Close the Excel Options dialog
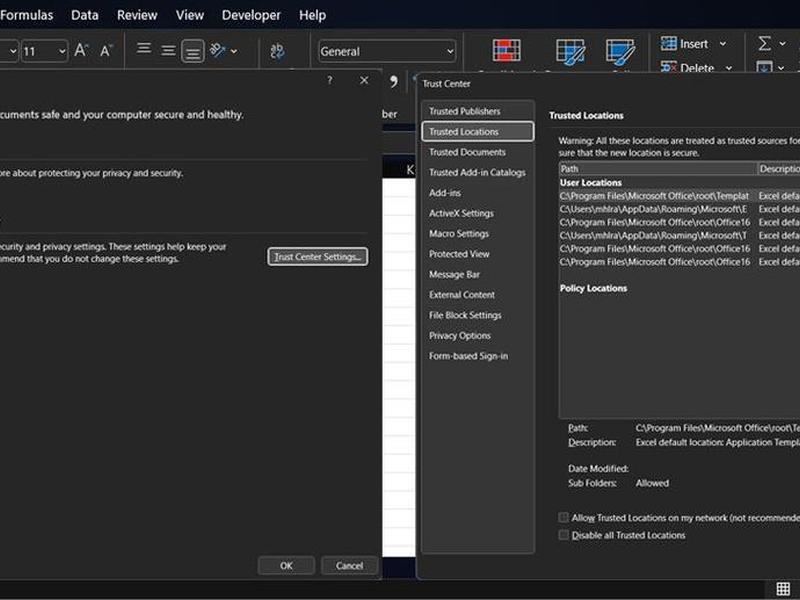Image resolution: width=800 pixels, height=600 pixels. (364, 80)
